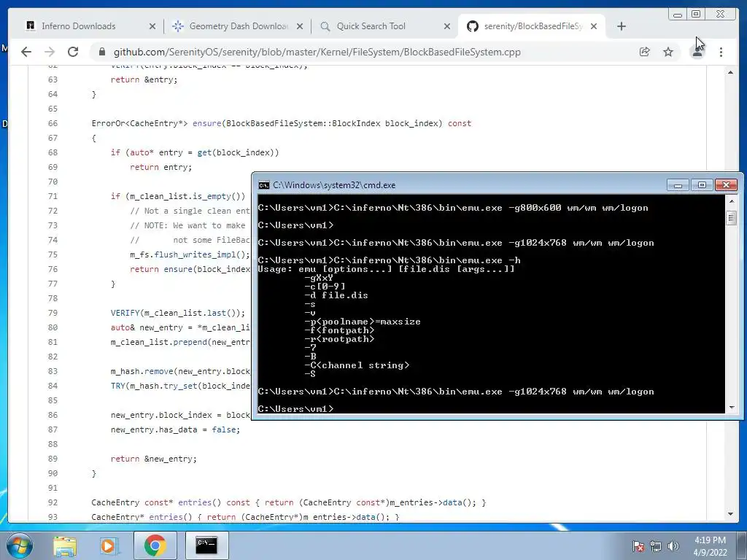Screen dimensions: 747x560
Task: Close the Chrome window
Action: click(x=721, y=15)
